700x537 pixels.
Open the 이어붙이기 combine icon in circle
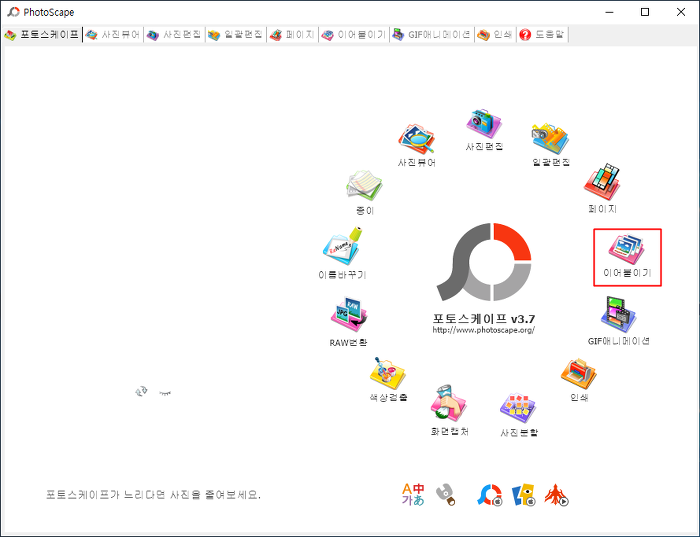pos(627,256)
